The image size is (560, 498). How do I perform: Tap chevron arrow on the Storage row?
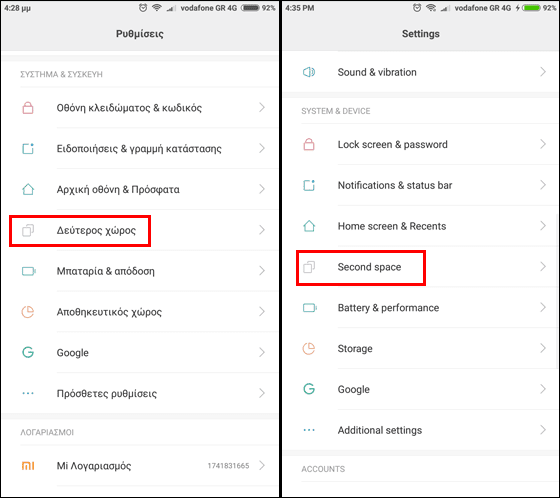(x=543, y=348)
